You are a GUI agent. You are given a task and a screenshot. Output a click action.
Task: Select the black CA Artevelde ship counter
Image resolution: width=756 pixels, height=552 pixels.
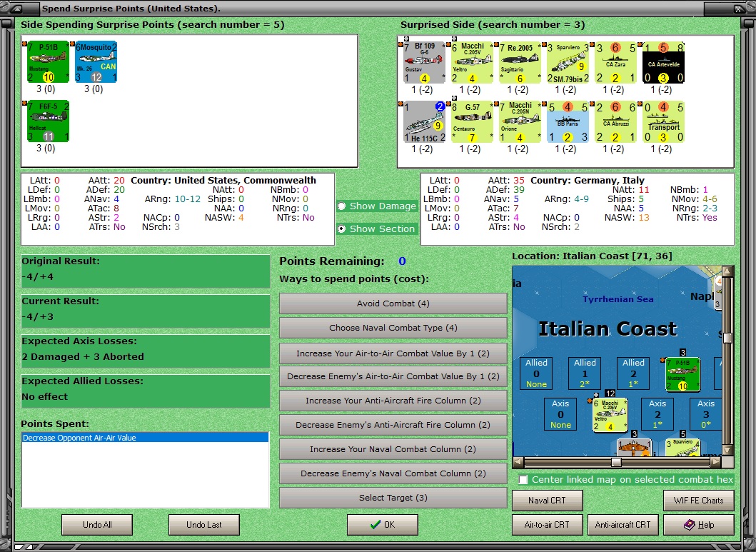click(x=663, y=63)
